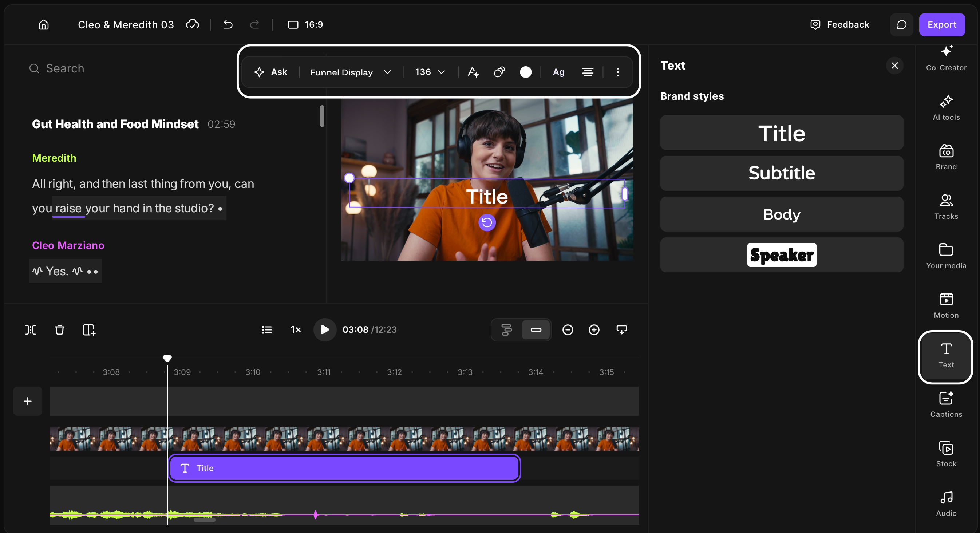Open the 16:9 aspect ratio selector

pos(305,25)
